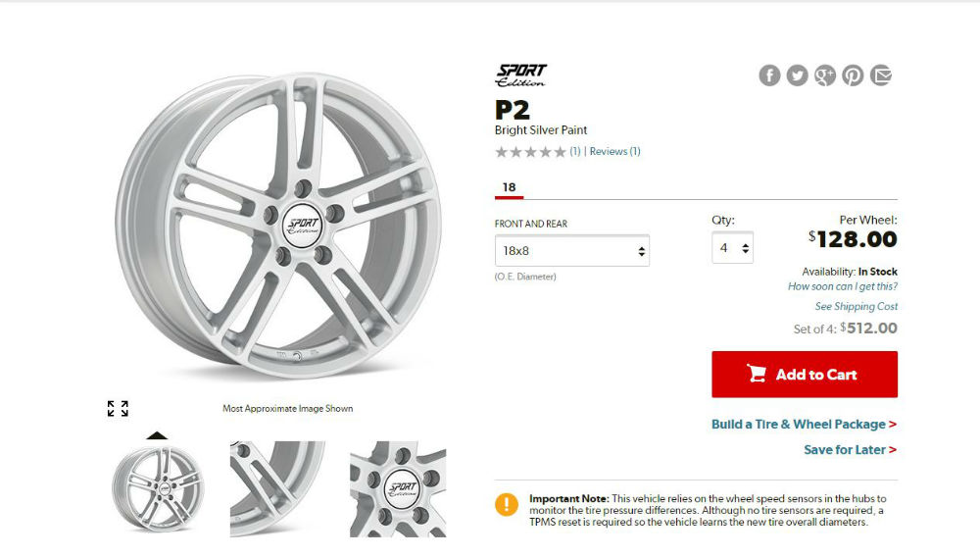Select the 18 diameter tab
980x557 pixels.
click(x=509, y=187)
